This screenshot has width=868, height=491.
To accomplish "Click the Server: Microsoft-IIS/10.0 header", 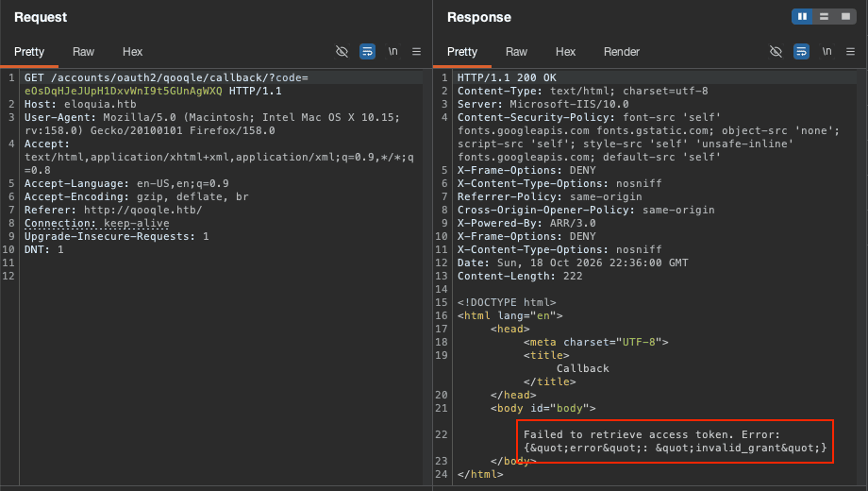I will coord(543,104).
